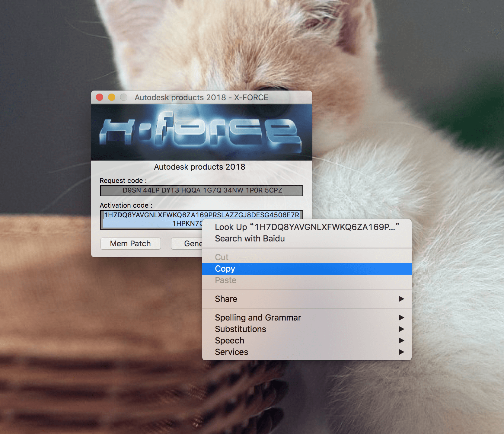Screen dimensions: 504x434
Task: Click the arrow beside Spelling and Grammar
Action: (401, 318)
